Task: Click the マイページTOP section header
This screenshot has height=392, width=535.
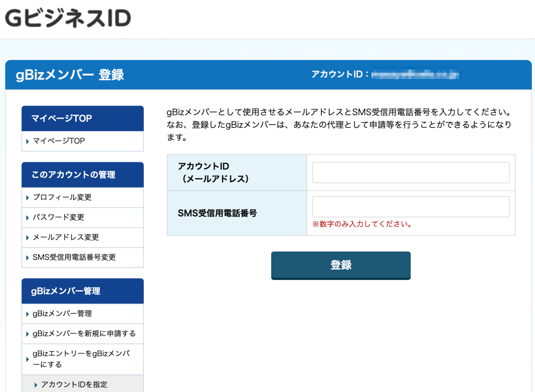Action: 83,118
